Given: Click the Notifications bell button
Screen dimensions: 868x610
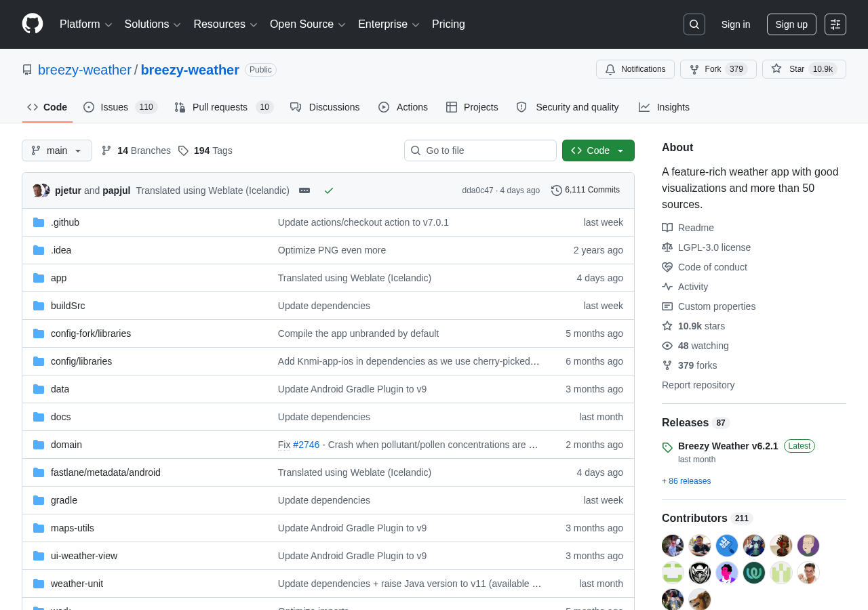Looking at the screenshot, I should click(635, 69).
